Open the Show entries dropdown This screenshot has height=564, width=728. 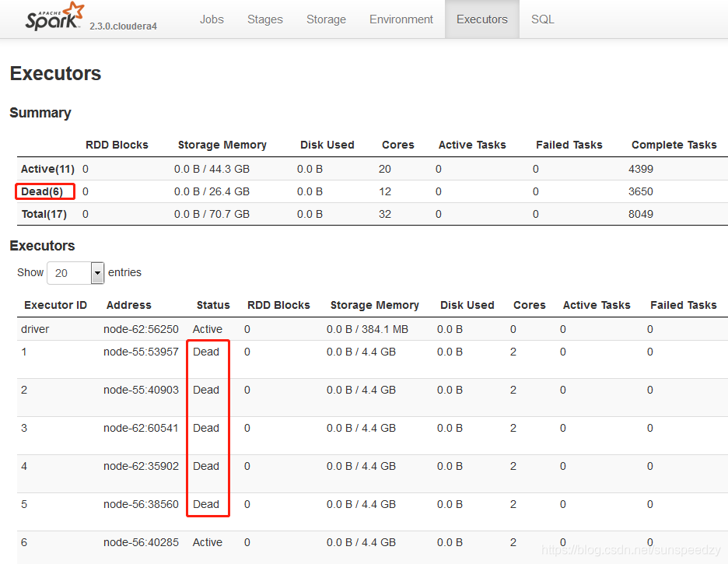75,273
